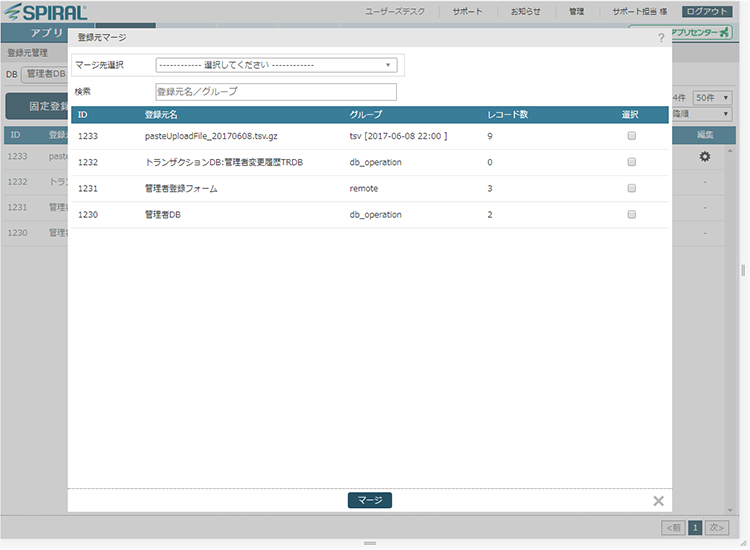Image resolution: width=750 pixels, height=550 pixels.
Task: Go to page 1 in pagination
Action: point(695,527)
